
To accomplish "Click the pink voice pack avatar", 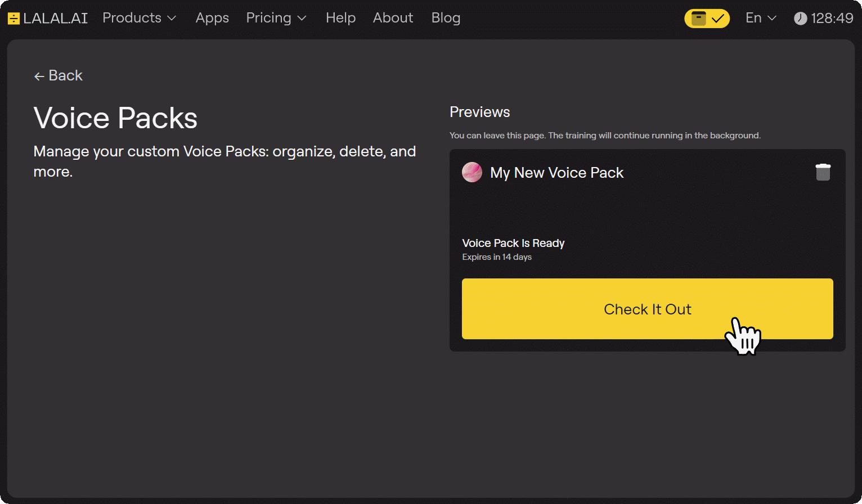I will (472, 172).
